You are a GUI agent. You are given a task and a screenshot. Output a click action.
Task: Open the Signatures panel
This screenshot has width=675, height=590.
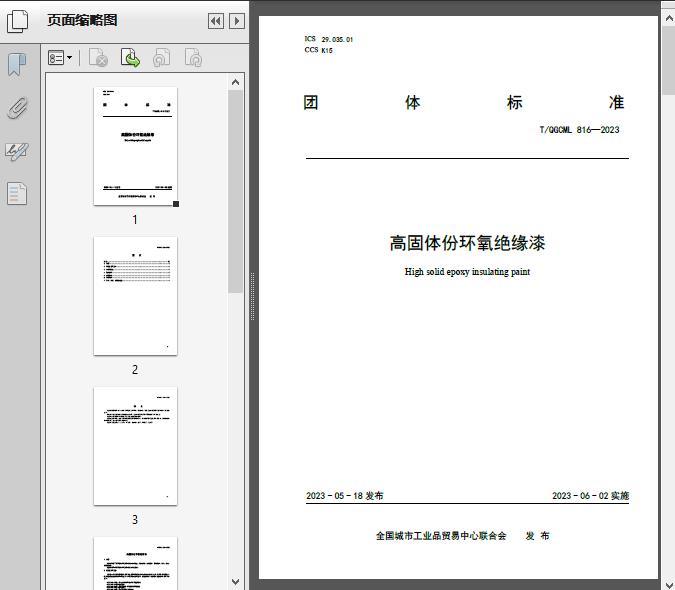coord(17,151)
